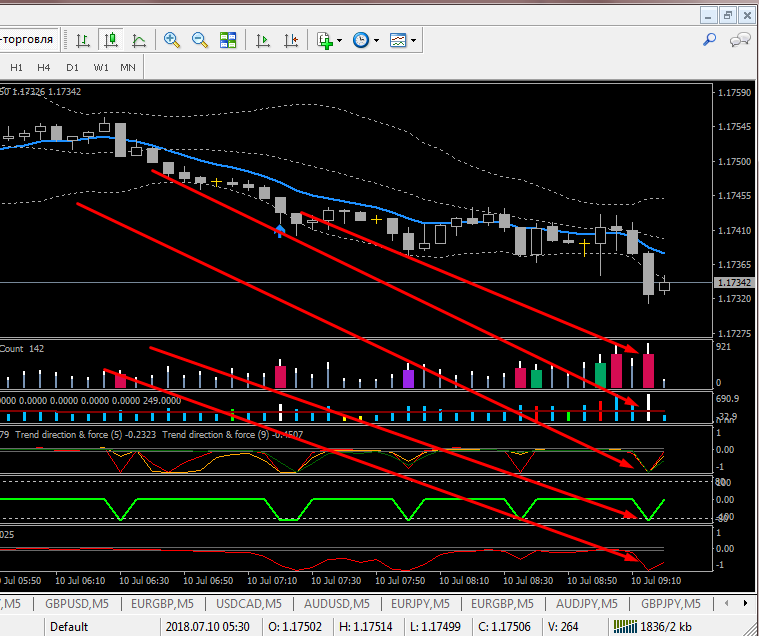The height and width of the screenshot is (636, 759).
Task: Expand indicators list dropdown arrow
Action: [339, 41]
